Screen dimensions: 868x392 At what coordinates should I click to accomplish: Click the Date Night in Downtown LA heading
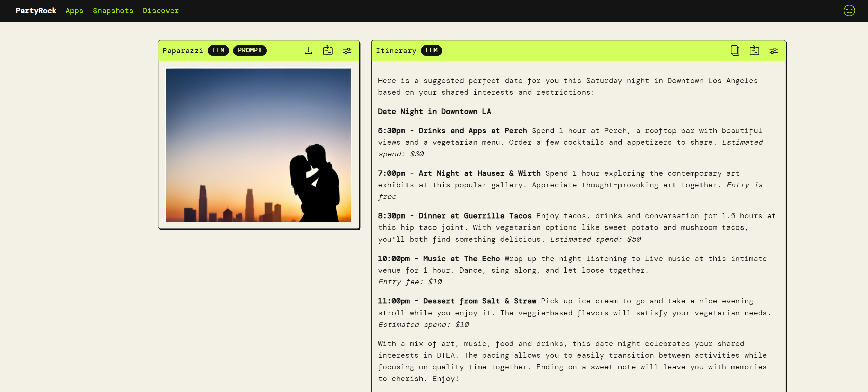pos(435,111)
